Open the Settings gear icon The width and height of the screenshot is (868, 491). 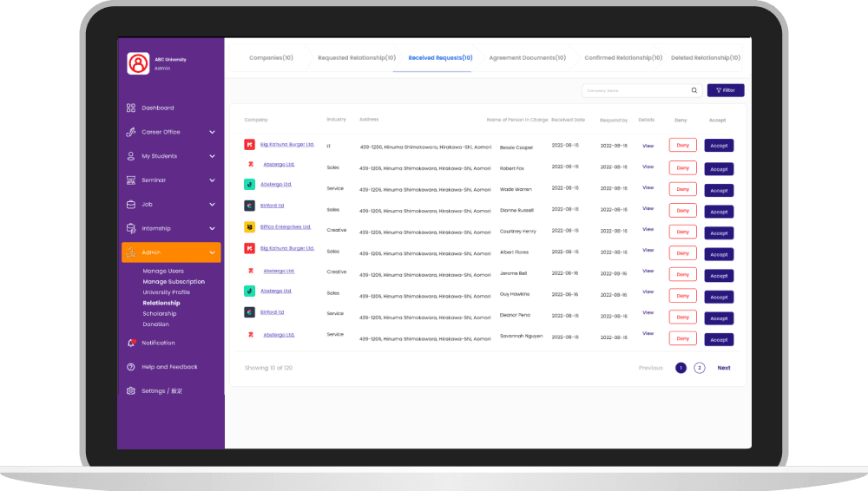coord(131,391)
